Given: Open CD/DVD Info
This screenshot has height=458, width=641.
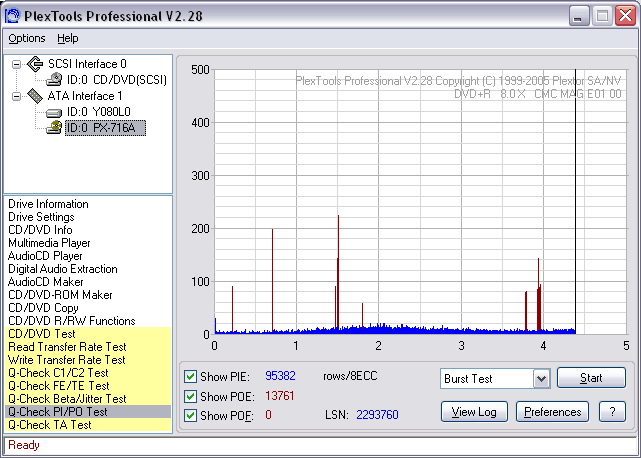Looking at the screenshot, I should (40, 230).
